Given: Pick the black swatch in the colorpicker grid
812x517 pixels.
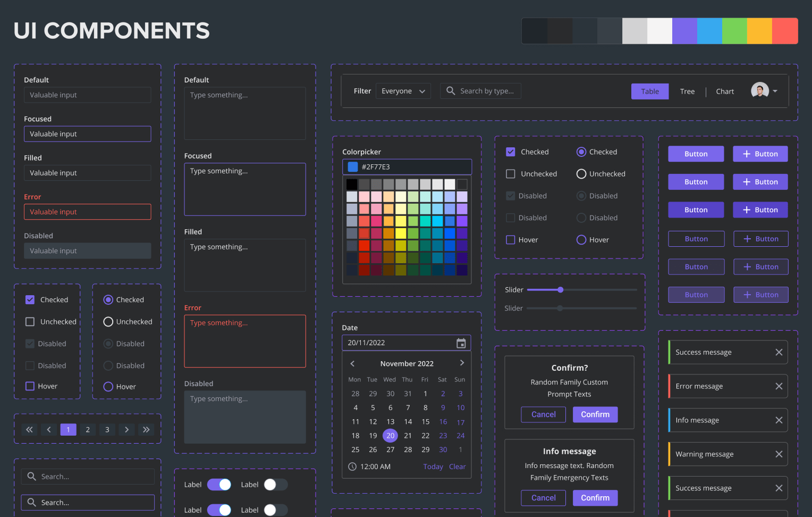Looking at the screenshot, I should point(352,185).
